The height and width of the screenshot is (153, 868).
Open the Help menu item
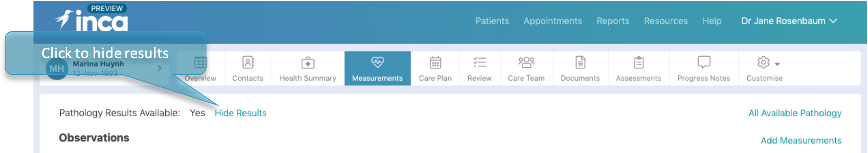click(712, 21)
